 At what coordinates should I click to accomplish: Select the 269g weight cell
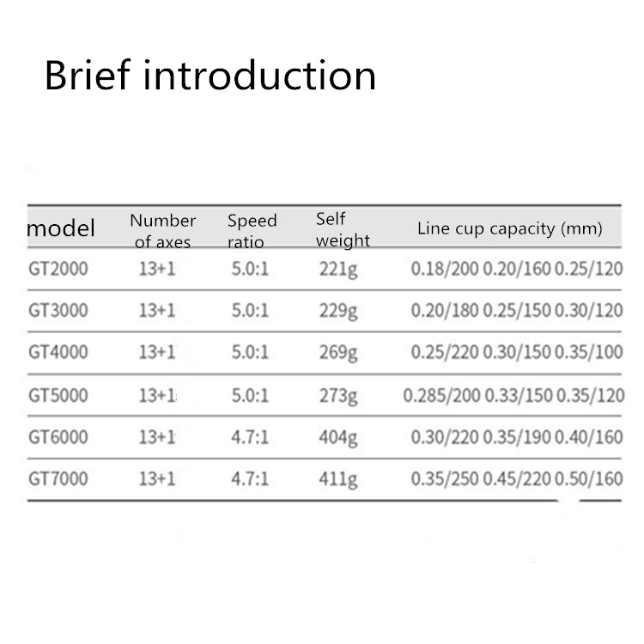tap(337, 353)
